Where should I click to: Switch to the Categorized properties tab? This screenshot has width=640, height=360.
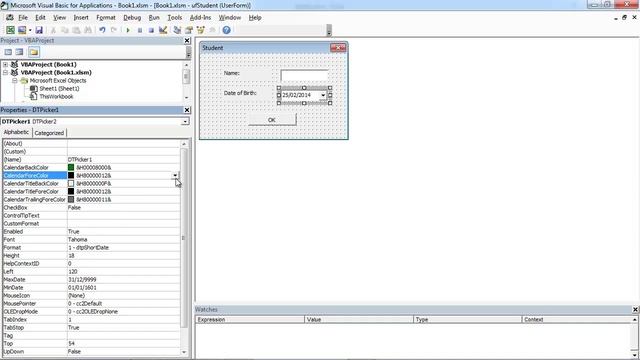(x=49, y=133)
